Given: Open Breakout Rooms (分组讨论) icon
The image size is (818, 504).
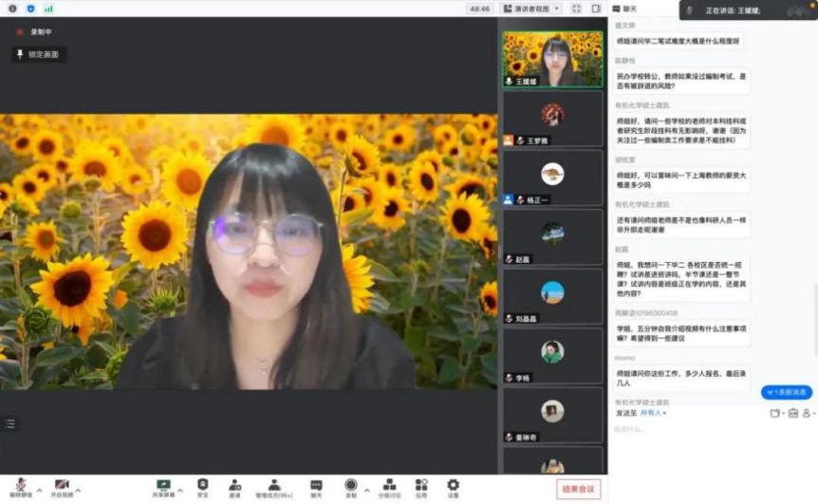Looking at the screenshot, I should (x=389, y=486).
